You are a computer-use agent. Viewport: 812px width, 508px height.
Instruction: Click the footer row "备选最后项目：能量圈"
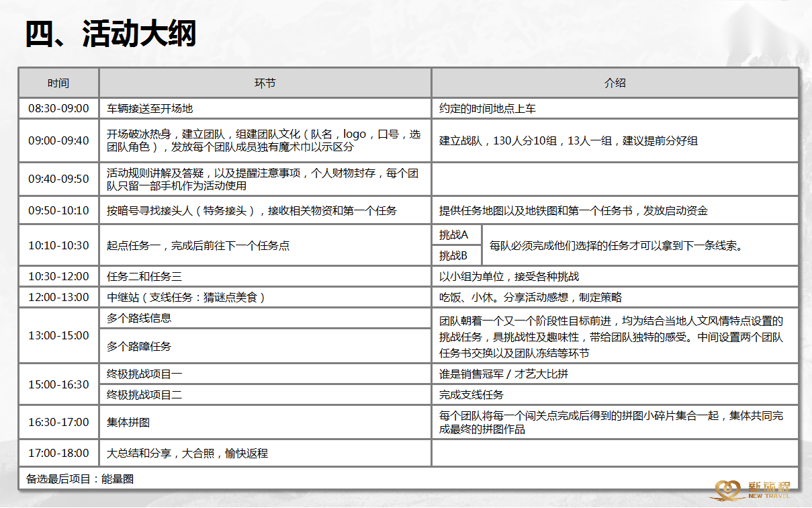click(x=408, y=478)
